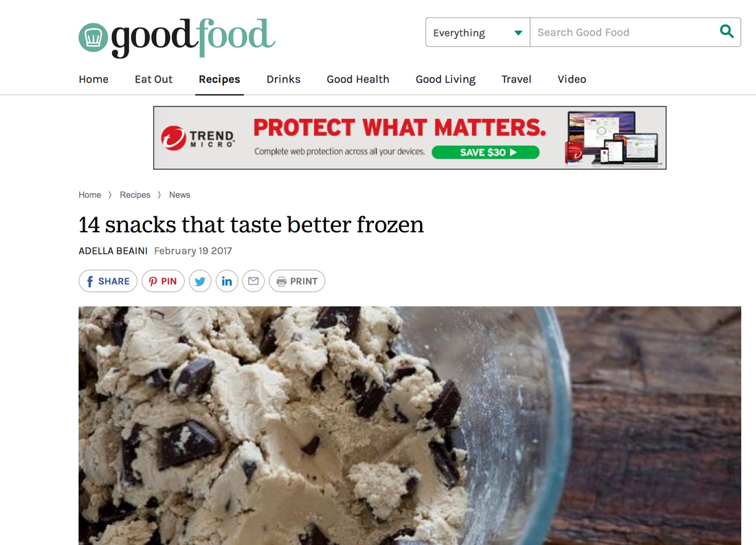Click the cookie dough article image
The image size is (756, 545).
click(x=410, y=426)
